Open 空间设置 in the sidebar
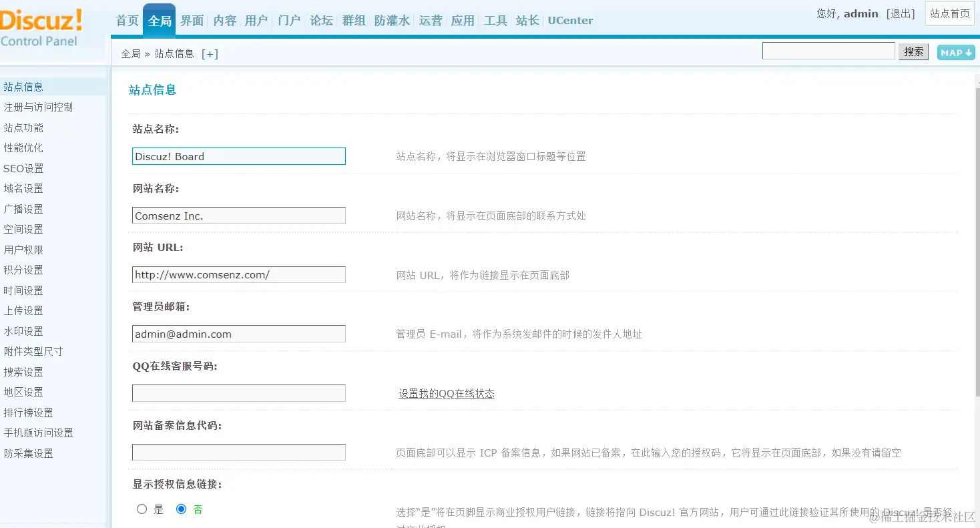The width and height of the screenshot is (980, 528). coord(23,230)
